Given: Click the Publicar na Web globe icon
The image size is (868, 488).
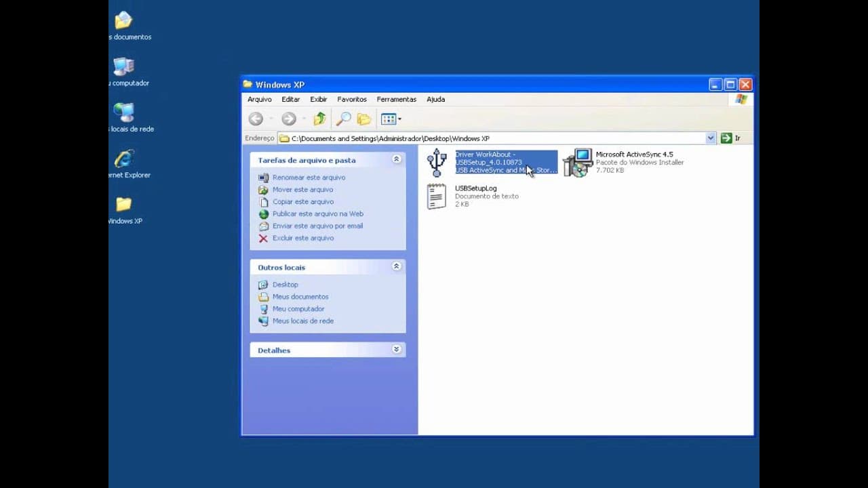Looking at the screenshot, I should (263, 214).
